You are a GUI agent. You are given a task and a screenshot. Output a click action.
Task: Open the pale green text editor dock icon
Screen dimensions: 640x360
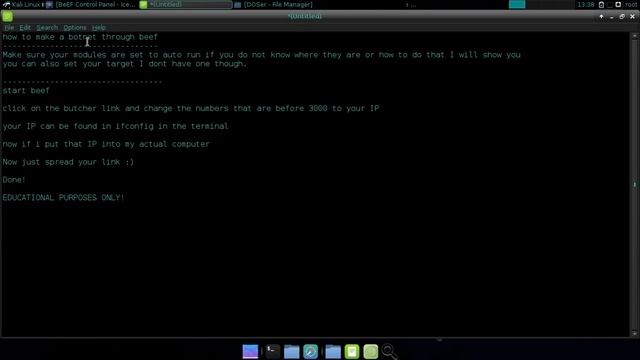(371, 351)
